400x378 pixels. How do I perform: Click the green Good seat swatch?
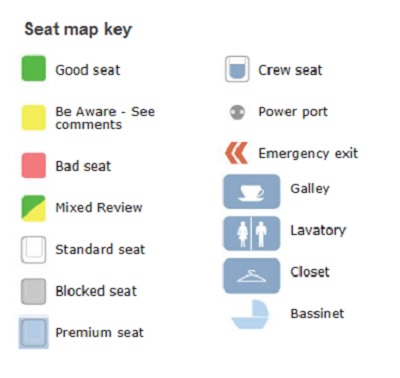tap(34, 68)
